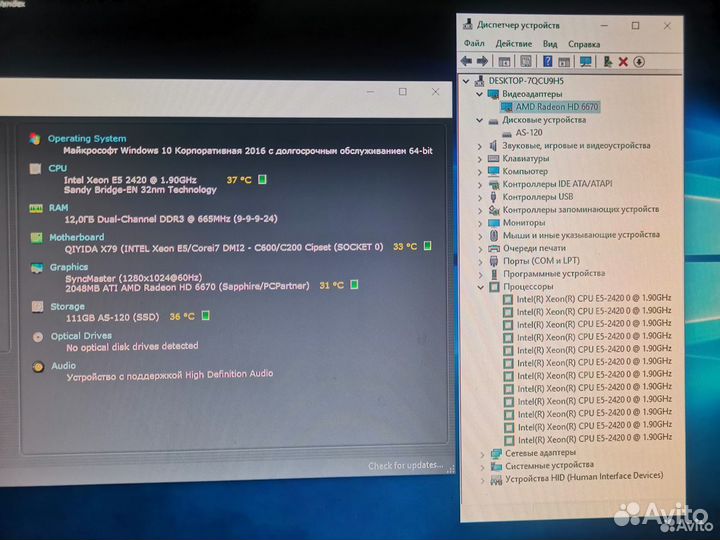Click the Operating System icon in Speccy
720x540 pixels.
pyautogui.click(x=35, y=138)
